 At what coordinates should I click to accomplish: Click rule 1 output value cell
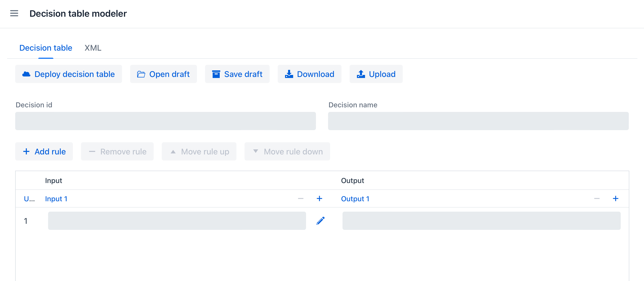(x=481, y=221)
